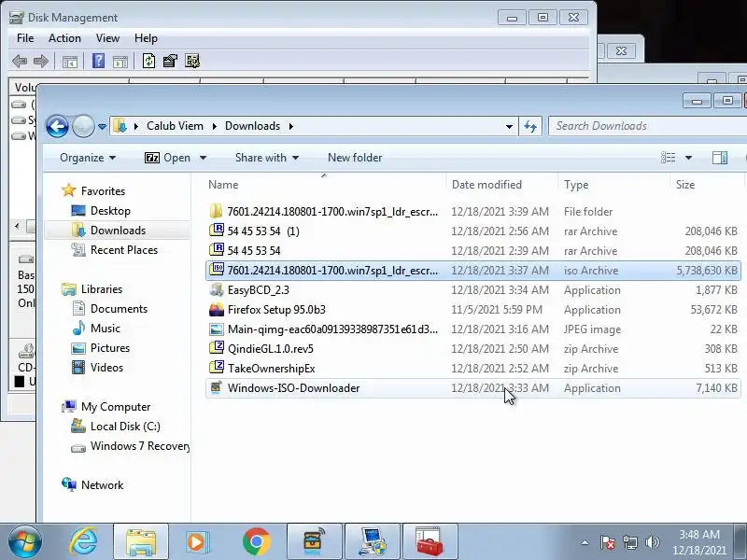
Task: Select Firefox Setup 95.0b3 file
Action: (473, 310)
